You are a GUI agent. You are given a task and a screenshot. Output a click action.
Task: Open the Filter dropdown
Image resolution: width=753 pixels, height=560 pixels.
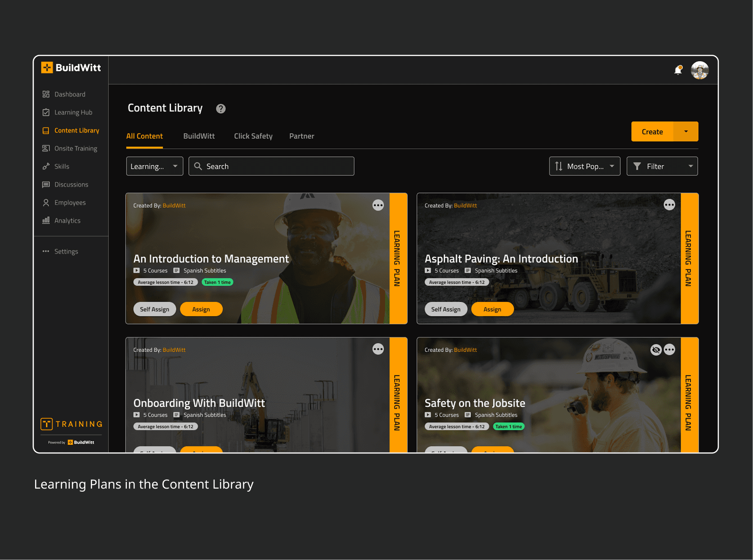[x=662, y=166]
